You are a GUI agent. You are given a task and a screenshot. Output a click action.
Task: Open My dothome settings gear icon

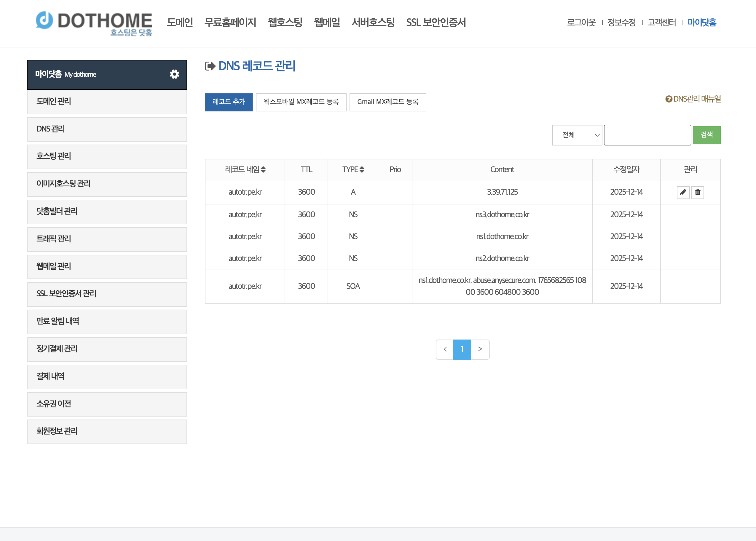coord(174,74)
